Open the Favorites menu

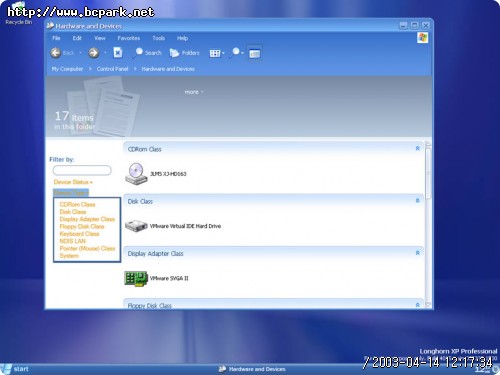pyautogui.click(x=129, y=38)
